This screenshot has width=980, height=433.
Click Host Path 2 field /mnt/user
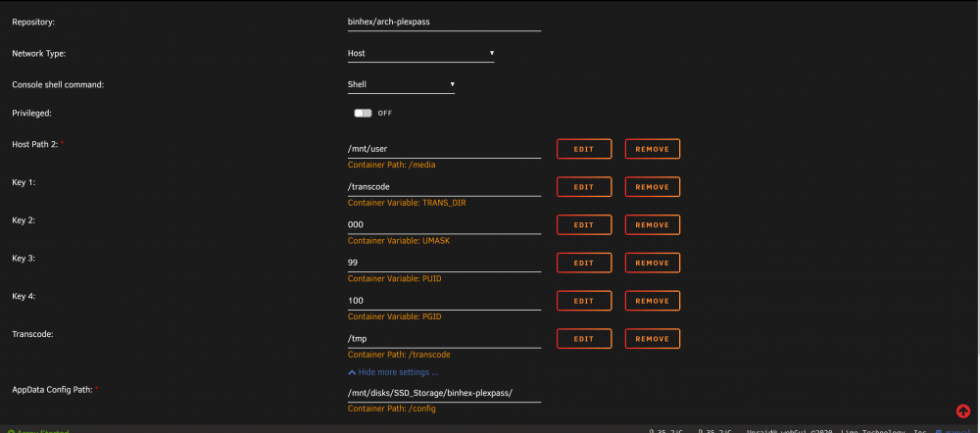[x=444, y=149]
